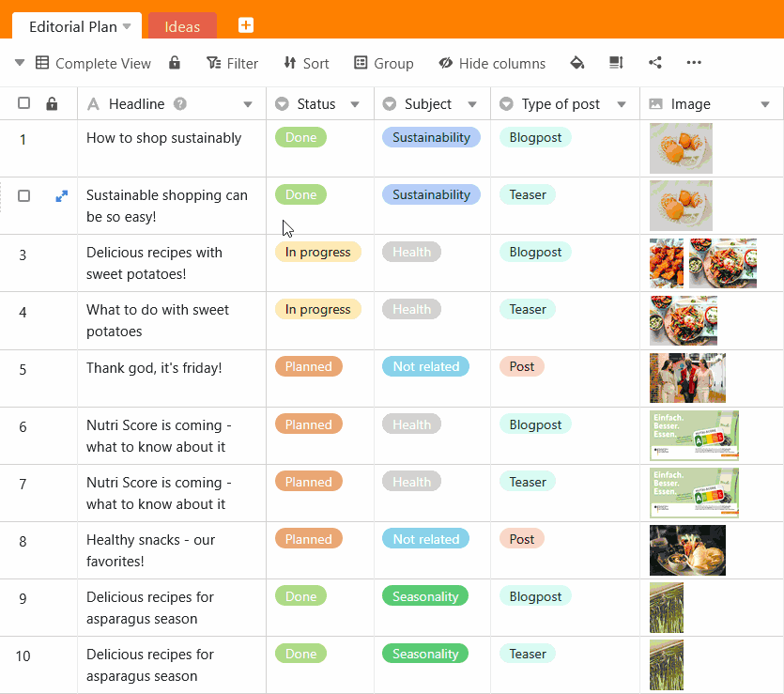Image resolution: width=784 pixels, height=694 pixels.
Task: Open the row height adjustment icon
Action: (x=615, y=63)
